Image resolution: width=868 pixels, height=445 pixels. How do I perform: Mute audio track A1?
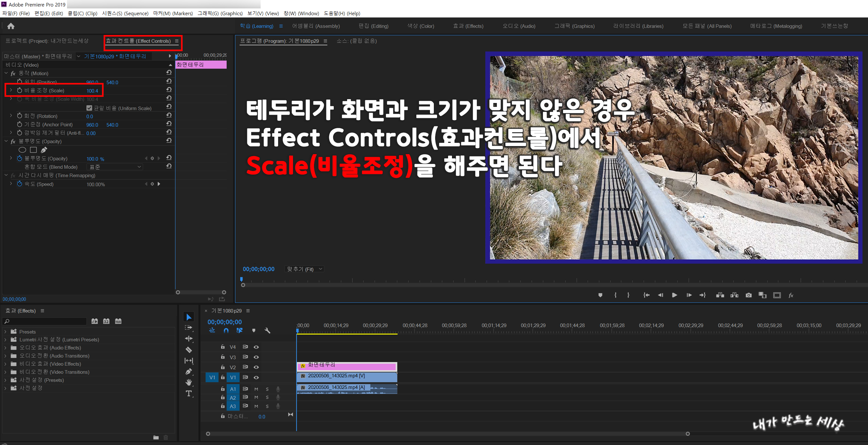(x=256, y=389)
